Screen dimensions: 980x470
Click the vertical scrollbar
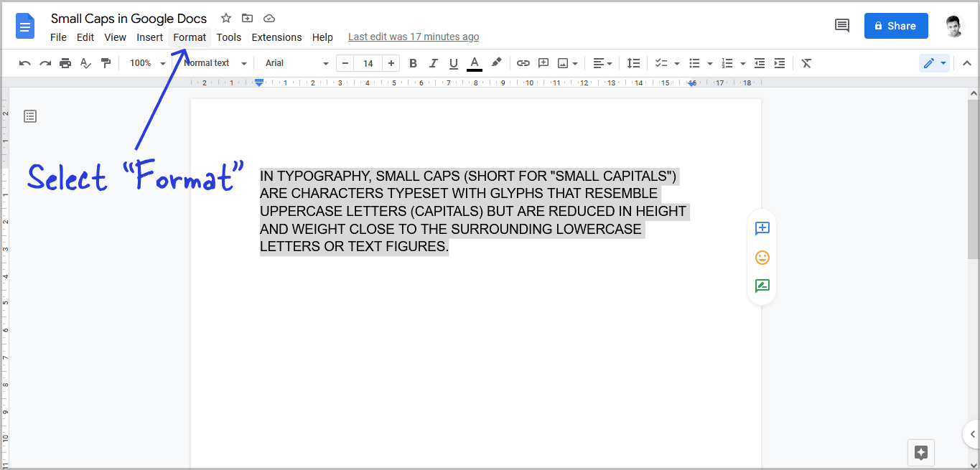point(974,179)
